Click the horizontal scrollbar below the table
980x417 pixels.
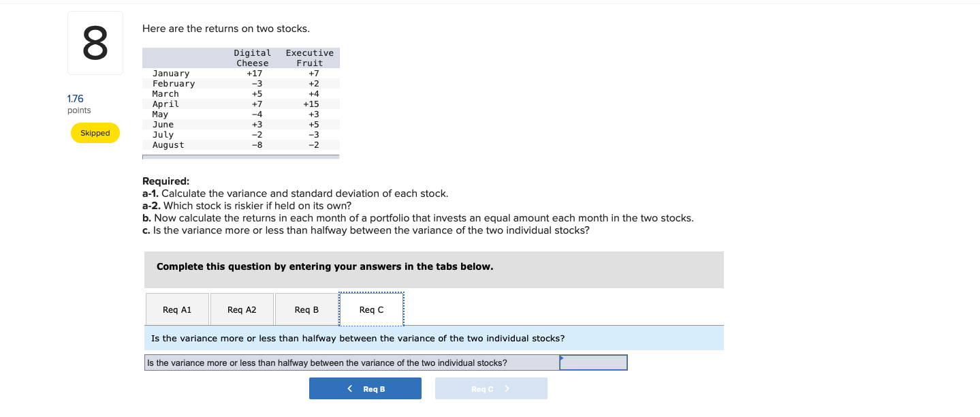point(240,156)
